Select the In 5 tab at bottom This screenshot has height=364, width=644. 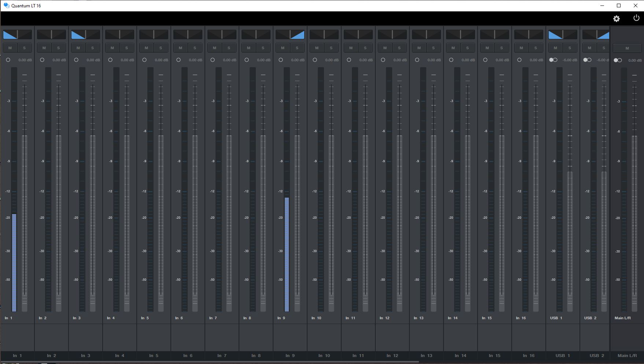(x=154, y=356)
